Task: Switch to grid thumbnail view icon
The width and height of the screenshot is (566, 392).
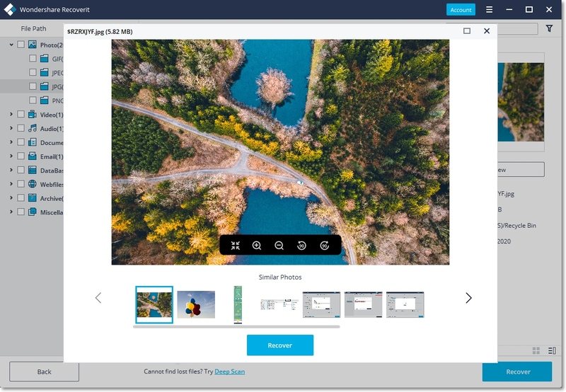Action: tap(536, 350)
